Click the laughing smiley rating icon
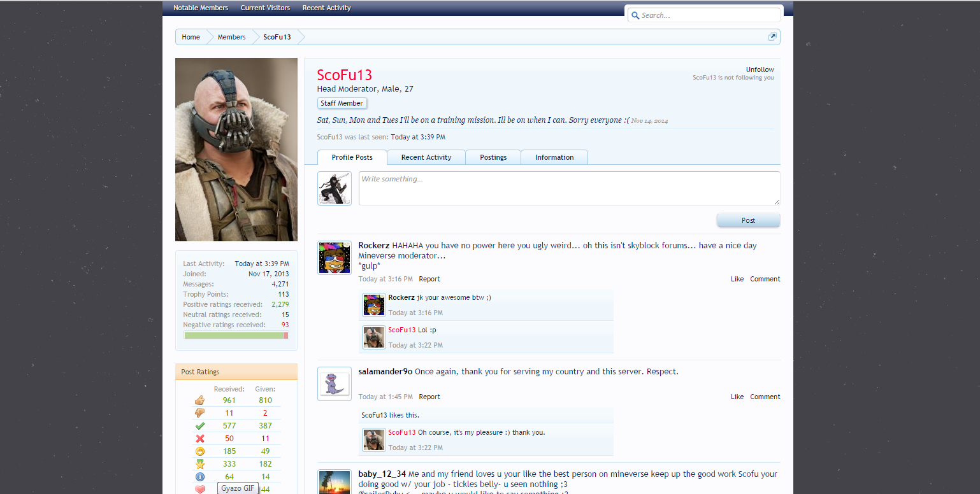The width and height of the screenshot is (980, 494). coord(199,451)
